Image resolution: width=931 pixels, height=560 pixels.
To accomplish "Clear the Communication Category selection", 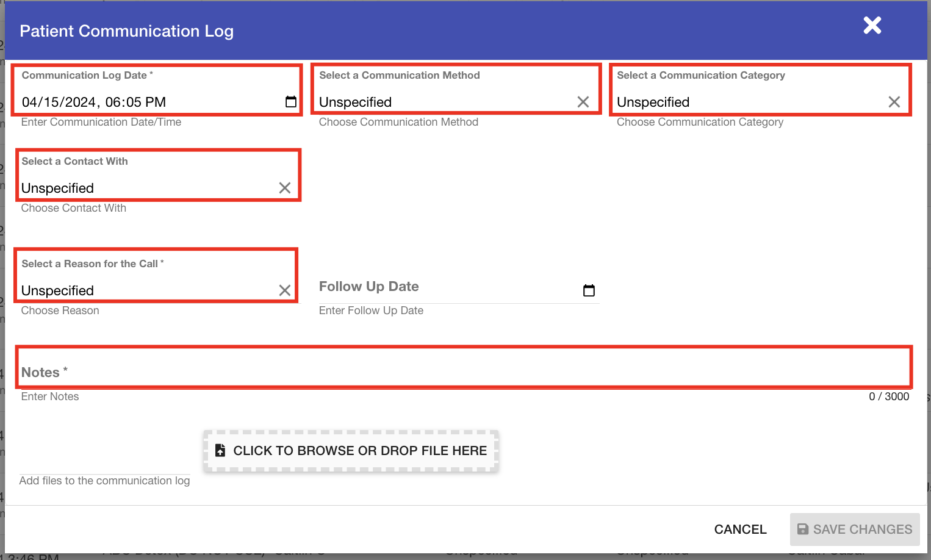I will (x=894, y=102).
